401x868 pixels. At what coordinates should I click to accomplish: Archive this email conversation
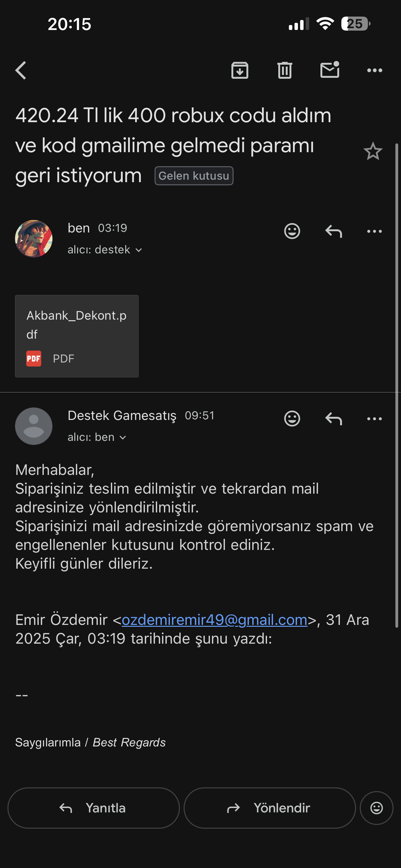tap(240, 70)
